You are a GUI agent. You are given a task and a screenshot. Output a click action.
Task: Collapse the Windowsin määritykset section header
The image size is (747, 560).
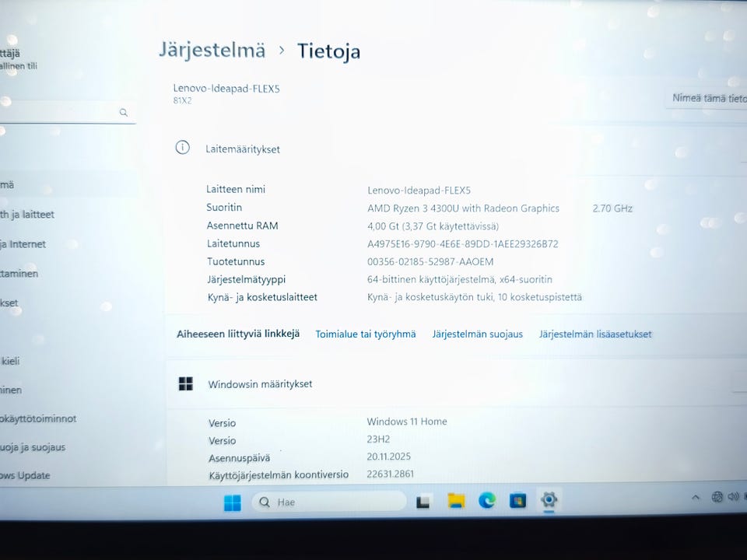click(x=457, y=383)
